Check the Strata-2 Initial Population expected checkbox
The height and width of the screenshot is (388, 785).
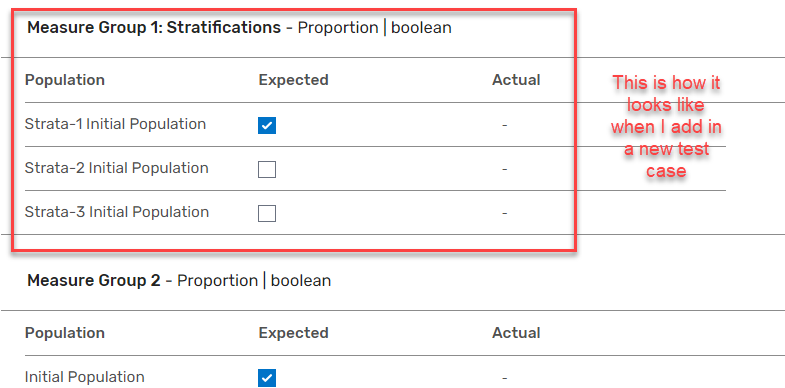[x=267, y=170]
